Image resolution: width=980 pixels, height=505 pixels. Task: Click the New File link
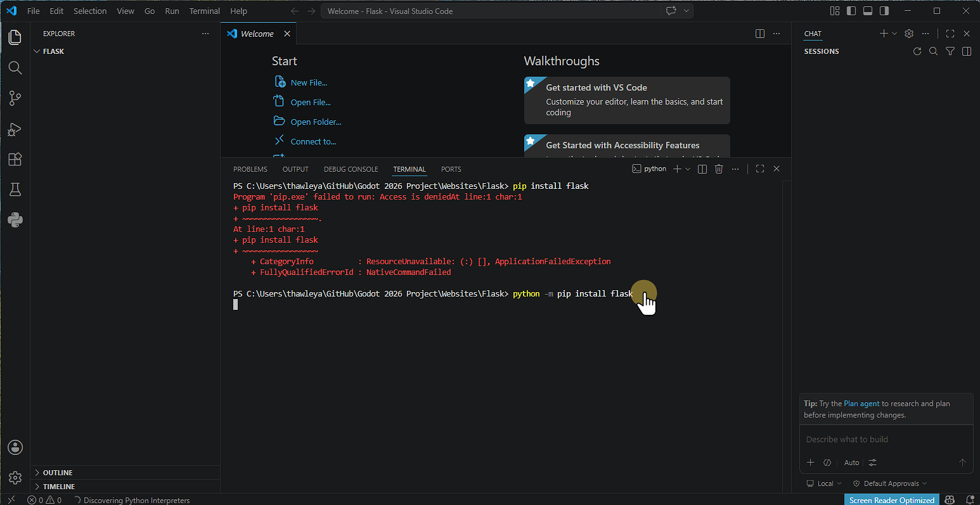pos(309,82)
